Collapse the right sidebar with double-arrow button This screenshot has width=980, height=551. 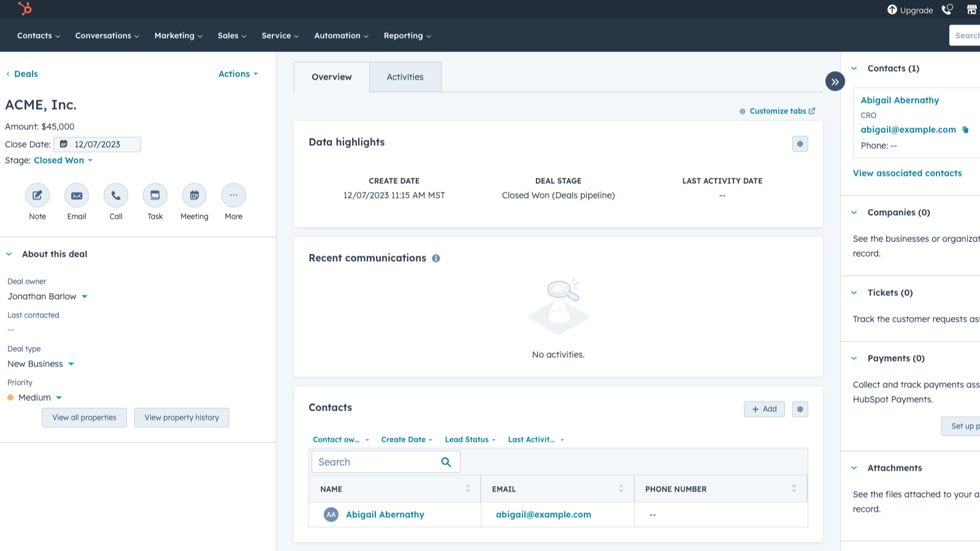click(x=835, y=82)
